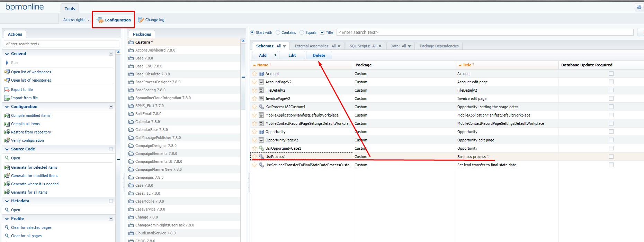Collapse the Source Code actions section
Viewport: 644px width, 242px height.
[111, 149]
